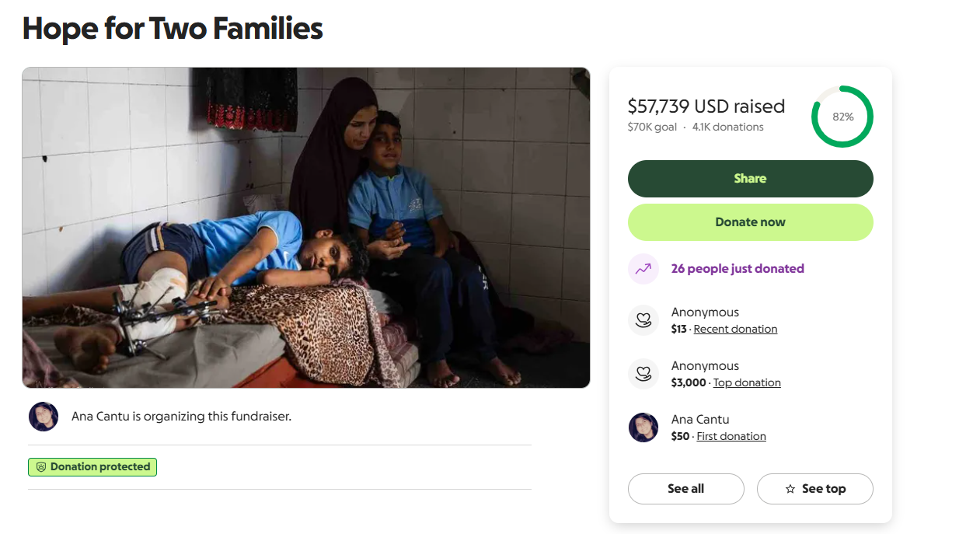Click the 82% circular progress ring
The image size is (980, 534).
pos(842,117)
